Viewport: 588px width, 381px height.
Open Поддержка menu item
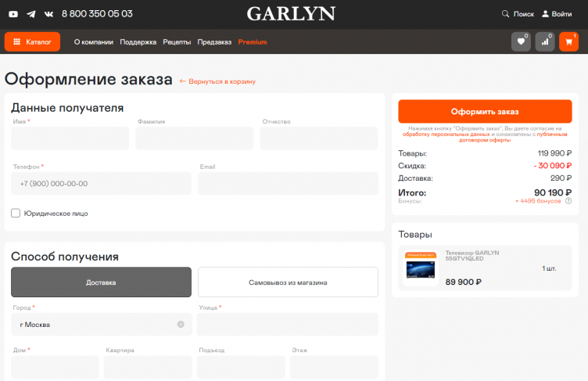point(138,42)
